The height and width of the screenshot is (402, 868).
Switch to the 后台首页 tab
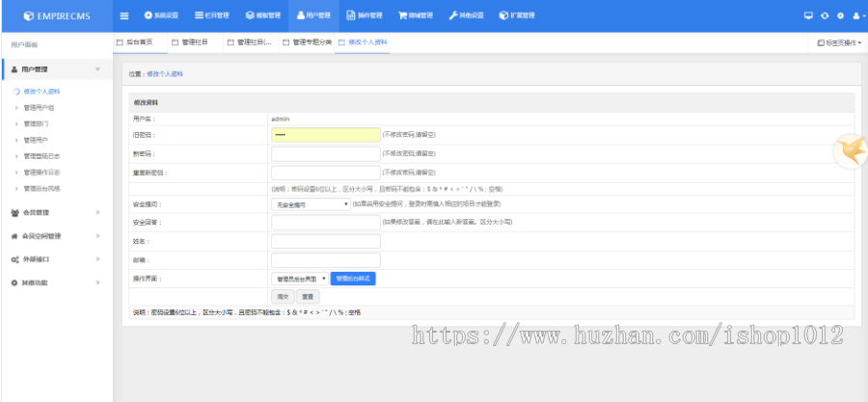pyautogui.click(x=140, y=42)
